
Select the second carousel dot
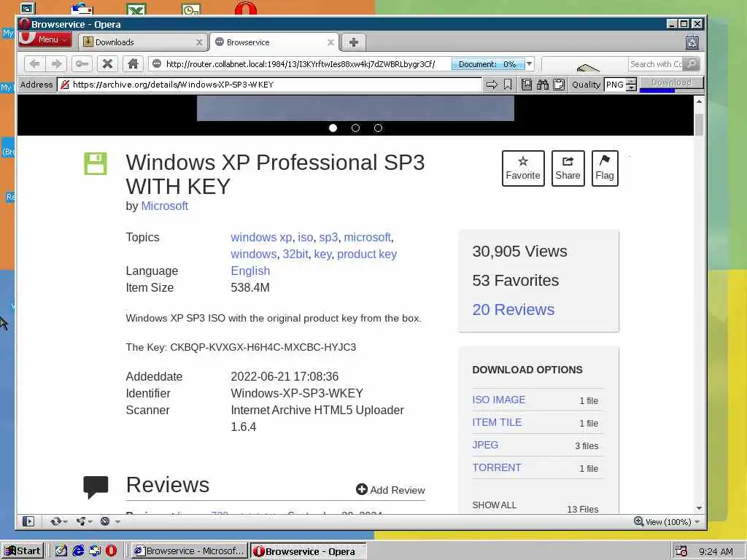355,128
